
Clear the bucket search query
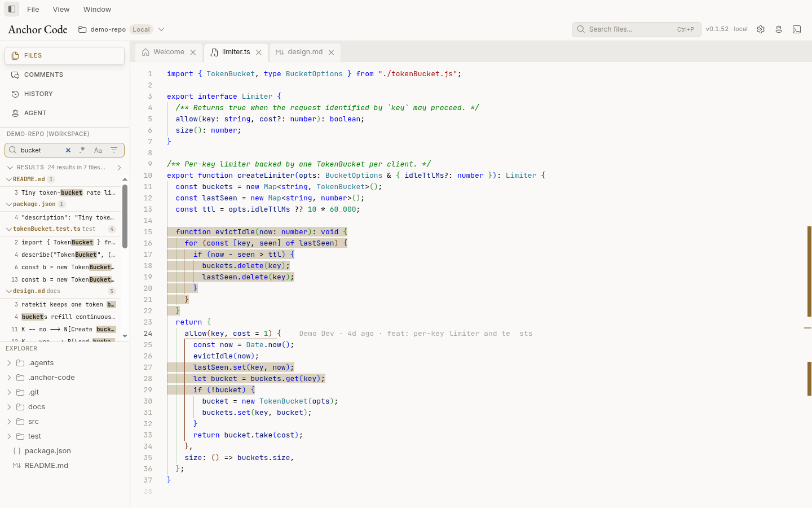[68, 150]
